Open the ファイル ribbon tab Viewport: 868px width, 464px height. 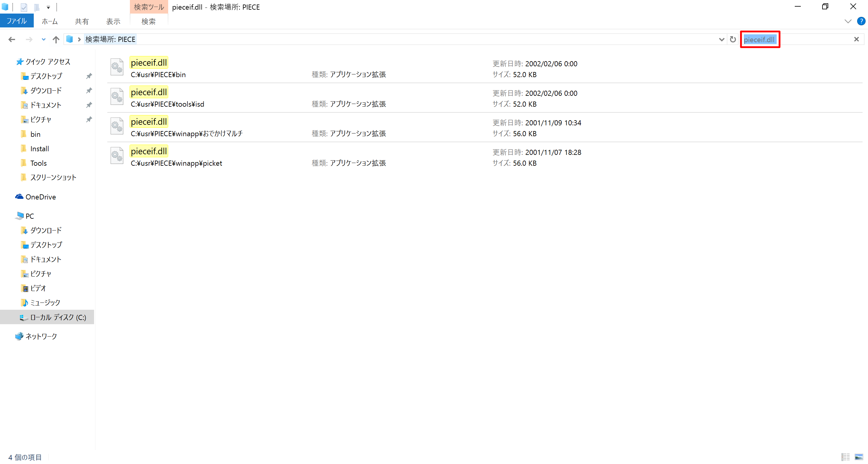pyautogui.click(x=17, y=21)
